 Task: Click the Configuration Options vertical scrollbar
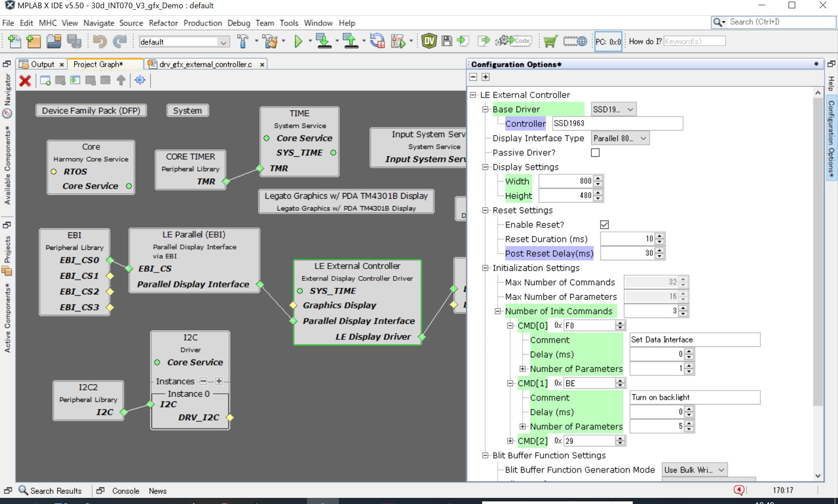point(817,251)
